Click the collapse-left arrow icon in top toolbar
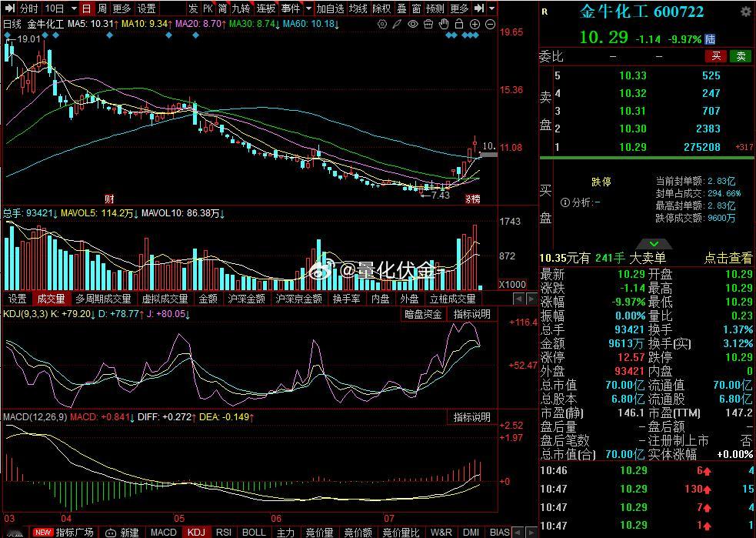This screenshot has width=756, height=538. [x=10, y=8]
